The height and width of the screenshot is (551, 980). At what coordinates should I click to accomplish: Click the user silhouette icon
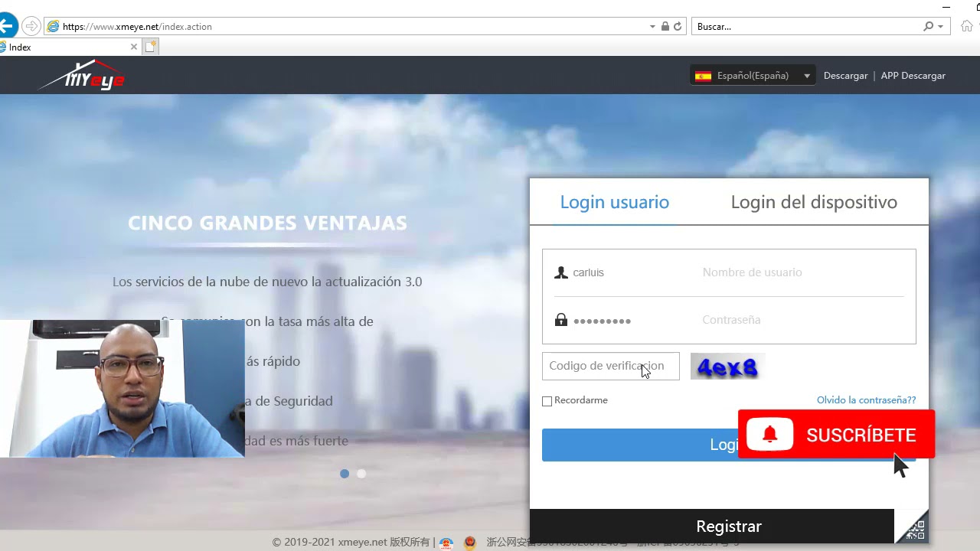click(x=561, y=272)
